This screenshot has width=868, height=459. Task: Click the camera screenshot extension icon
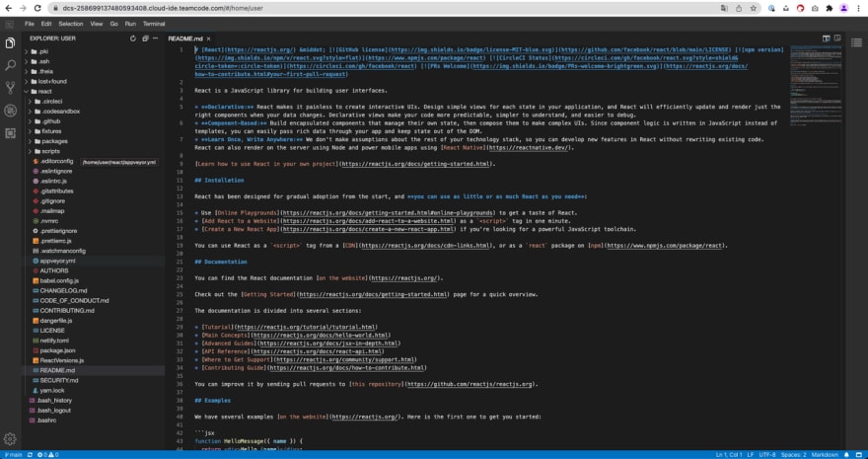[x=815, y=8]
